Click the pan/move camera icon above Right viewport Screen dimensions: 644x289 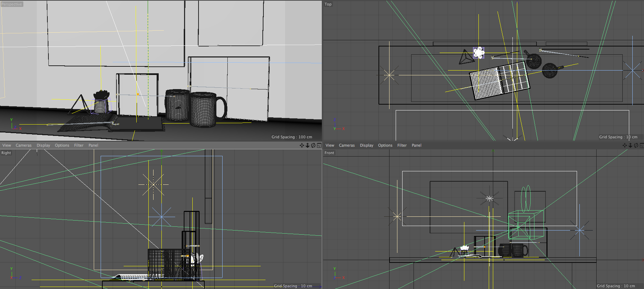[302, 146]
